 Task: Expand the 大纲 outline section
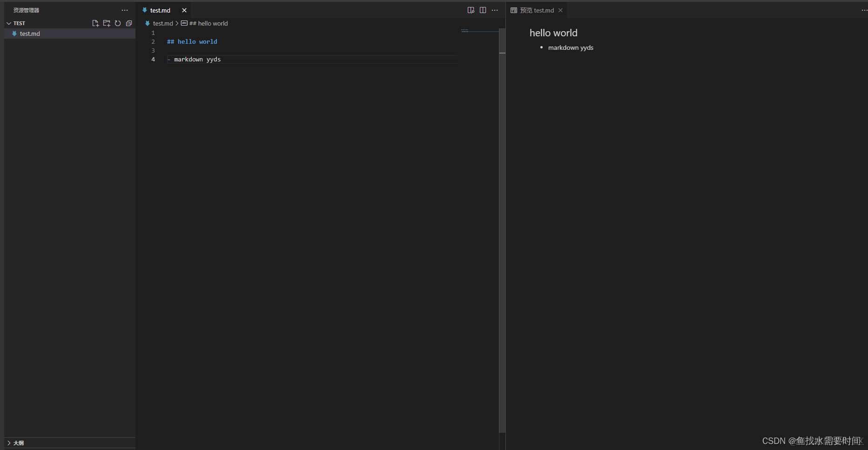point(70,443)
